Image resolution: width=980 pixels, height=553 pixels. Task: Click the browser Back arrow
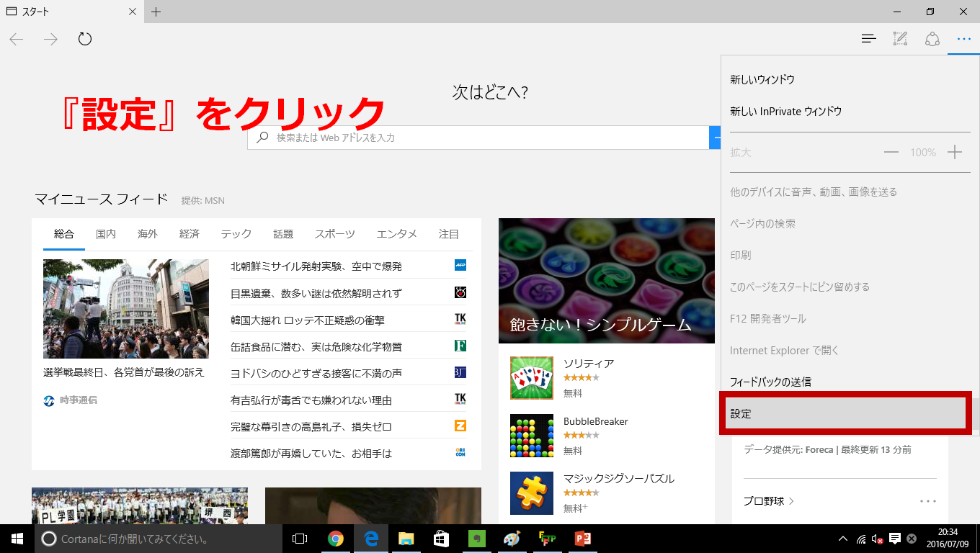[x=16, y=39]
